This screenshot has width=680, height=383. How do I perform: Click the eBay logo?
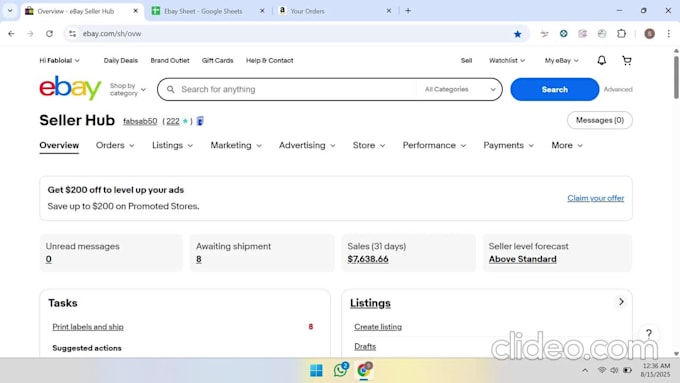click(70, 88)
